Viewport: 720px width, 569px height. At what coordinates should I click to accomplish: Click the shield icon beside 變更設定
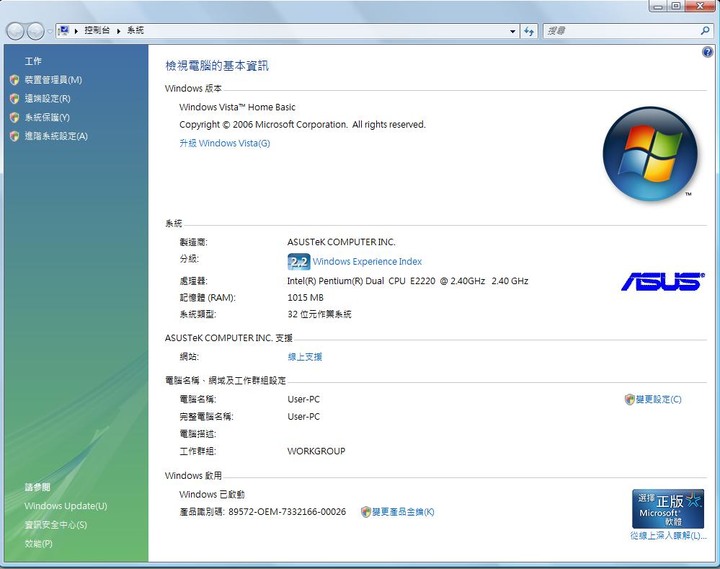click(630, 400)
